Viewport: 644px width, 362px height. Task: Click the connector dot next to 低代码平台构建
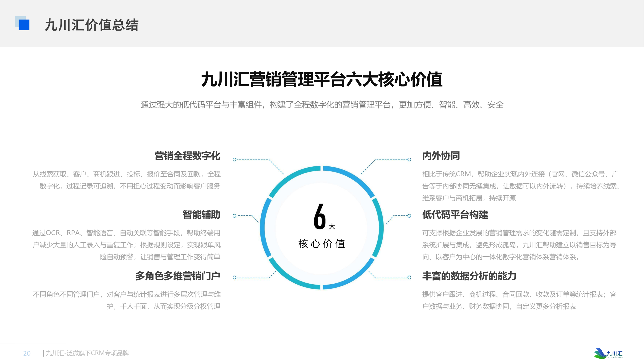409,216
